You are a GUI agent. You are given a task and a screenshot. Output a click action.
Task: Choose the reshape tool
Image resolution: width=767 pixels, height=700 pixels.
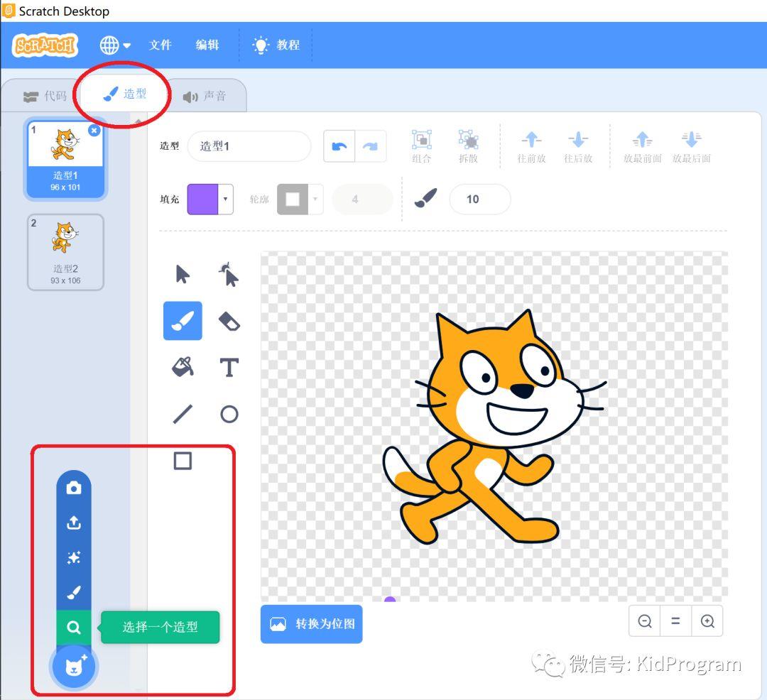coord(229,274)
